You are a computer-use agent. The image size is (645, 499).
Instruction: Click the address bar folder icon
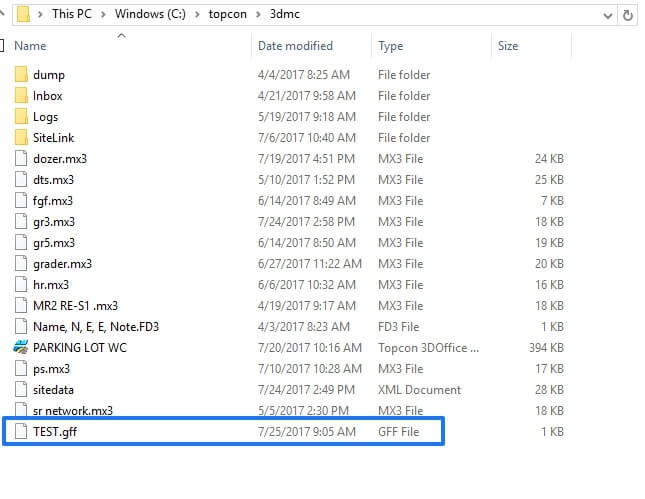pos(20,15)
